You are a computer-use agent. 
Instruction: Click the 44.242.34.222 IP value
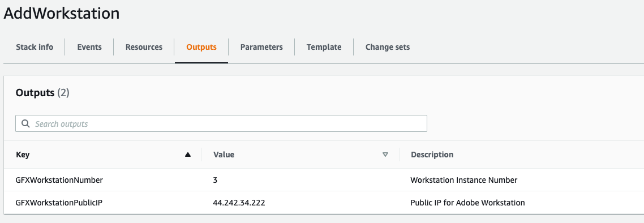click(x=239, y=203)
